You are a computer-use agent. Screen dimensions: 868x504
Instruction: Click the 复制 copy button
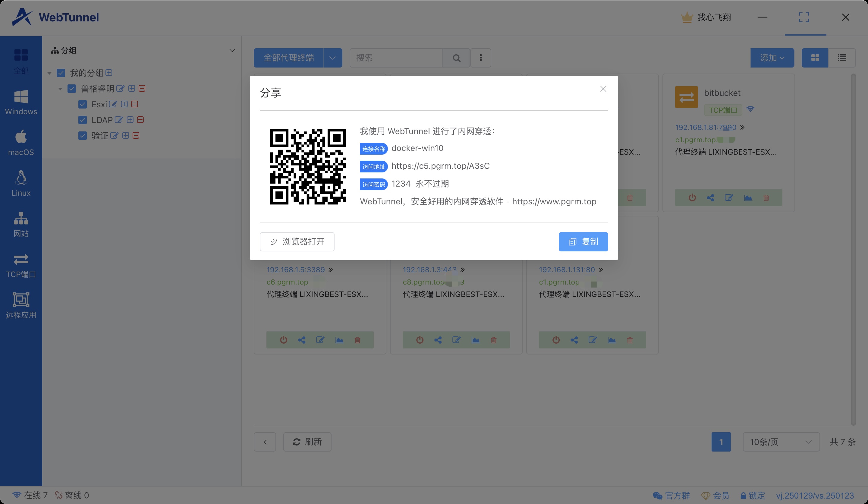583,241
